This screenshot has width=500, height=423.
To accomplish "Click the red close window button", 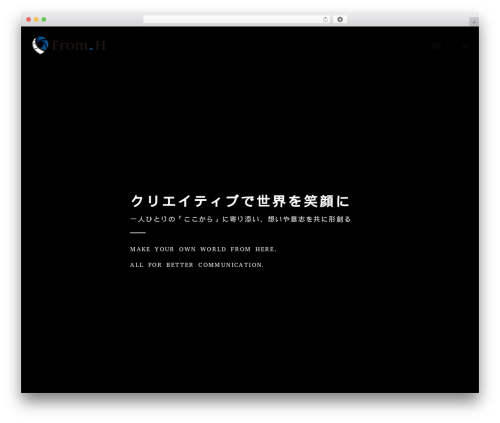I will (29, 19).
